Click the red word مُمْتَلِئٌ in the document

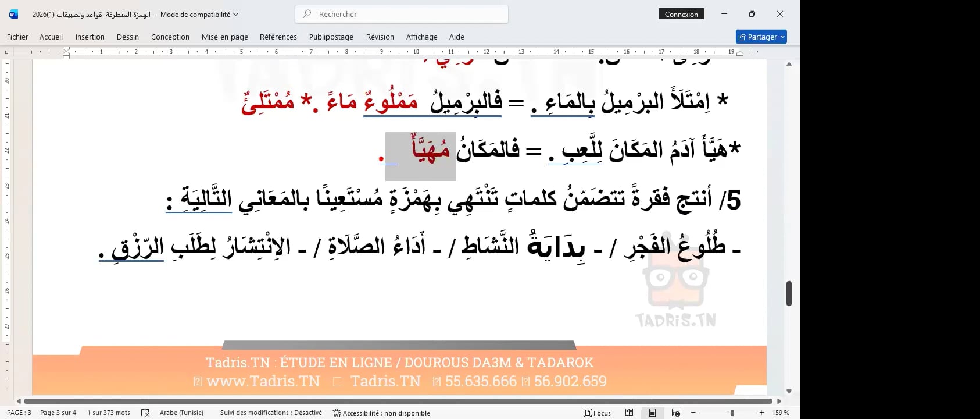point(267,101)
